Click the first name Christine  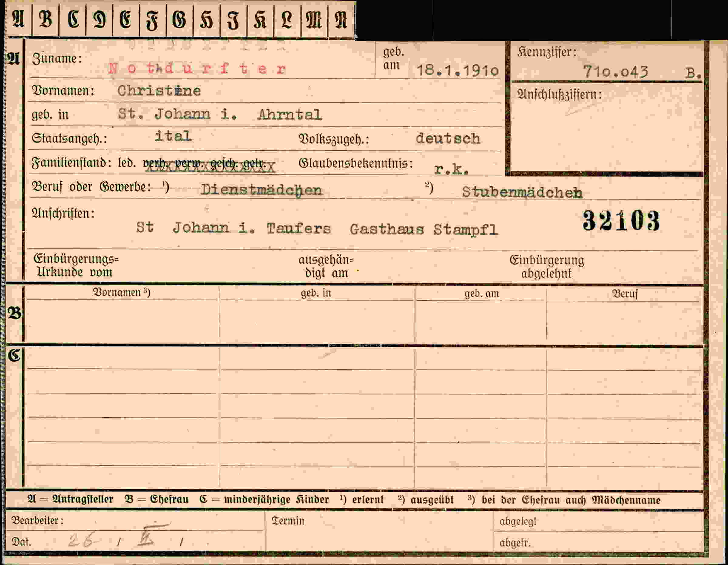coord(159,91)
